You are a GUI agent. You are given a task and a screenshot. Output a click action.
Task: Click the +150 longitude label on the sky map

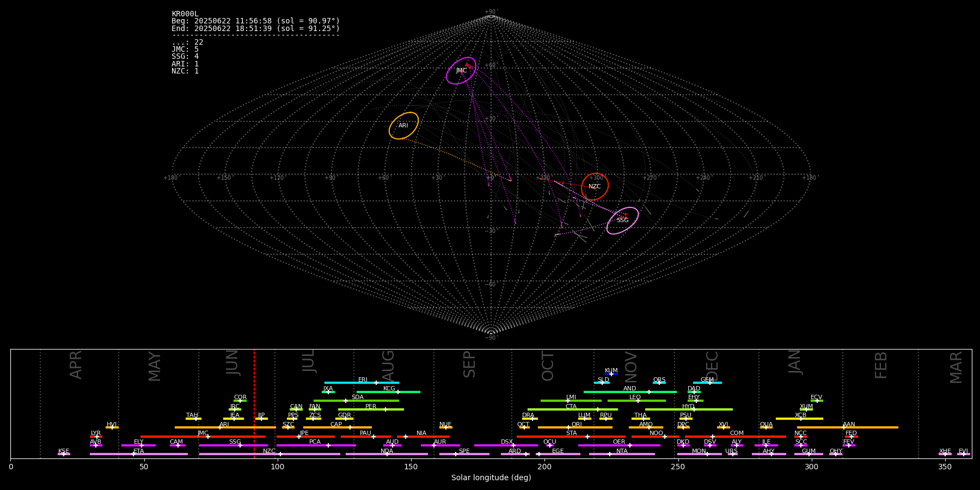(224, 178)
